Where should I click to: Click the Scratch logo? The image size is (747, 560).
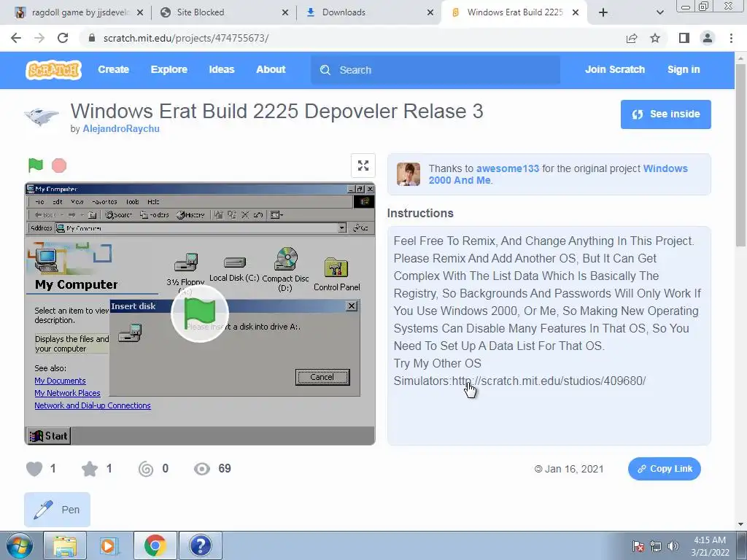point(53,70)
